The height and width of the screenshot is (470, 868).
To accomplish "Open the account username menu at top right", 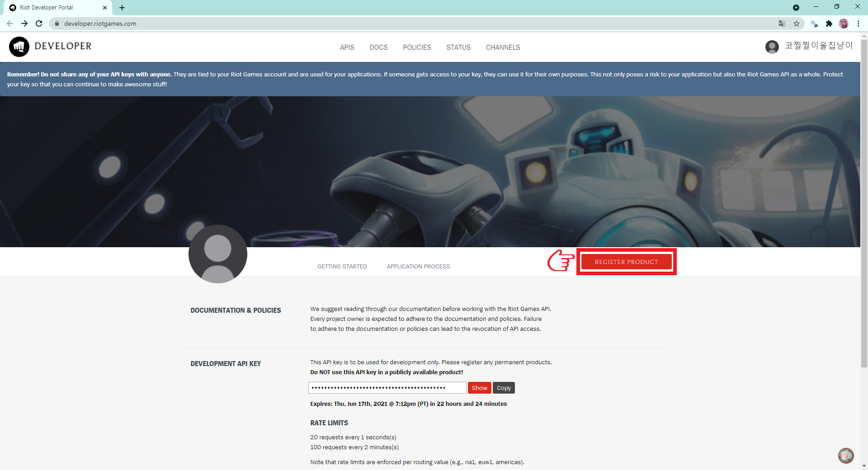I will click(819, 46).
